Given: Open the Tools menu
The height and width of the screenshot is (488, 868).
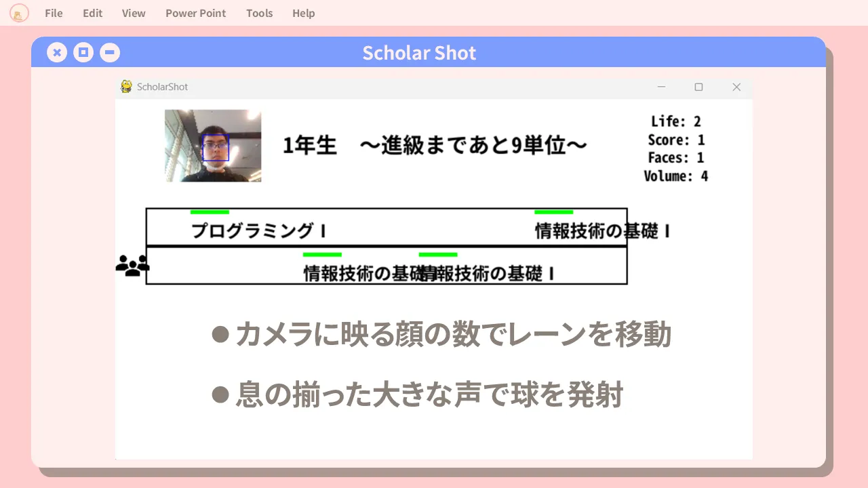Looking at the screenshot, I should coord(260,13).
